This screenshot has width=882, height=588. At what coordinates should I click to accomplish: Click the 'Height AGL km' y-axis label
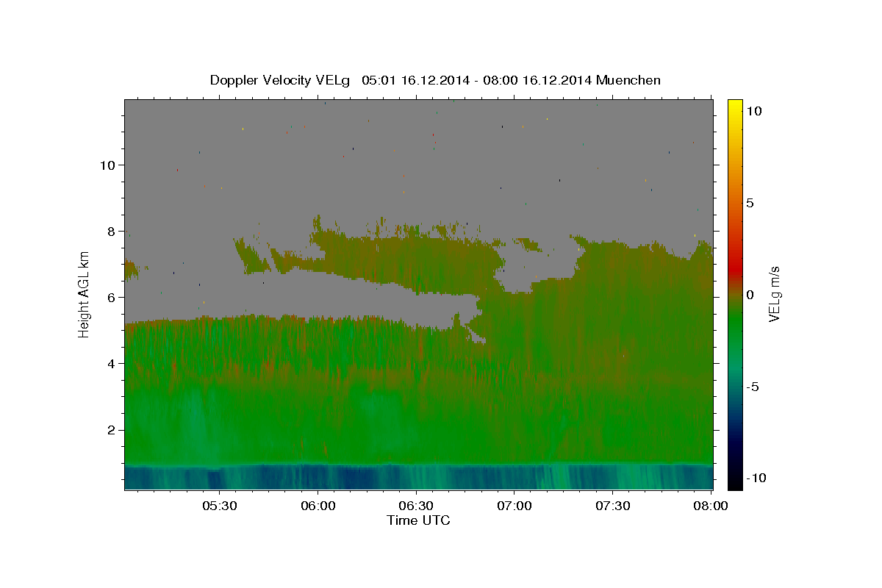pyautogui.click(x=85, y=294)
